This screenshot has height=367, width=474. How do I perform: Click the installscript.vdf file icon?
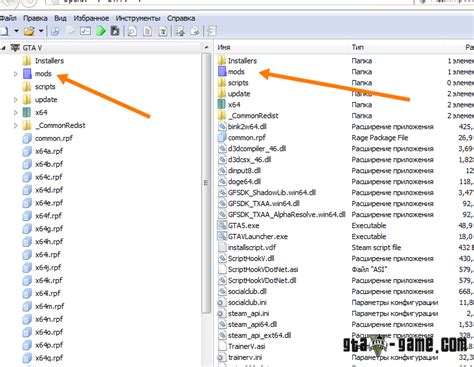click(222, 247)
